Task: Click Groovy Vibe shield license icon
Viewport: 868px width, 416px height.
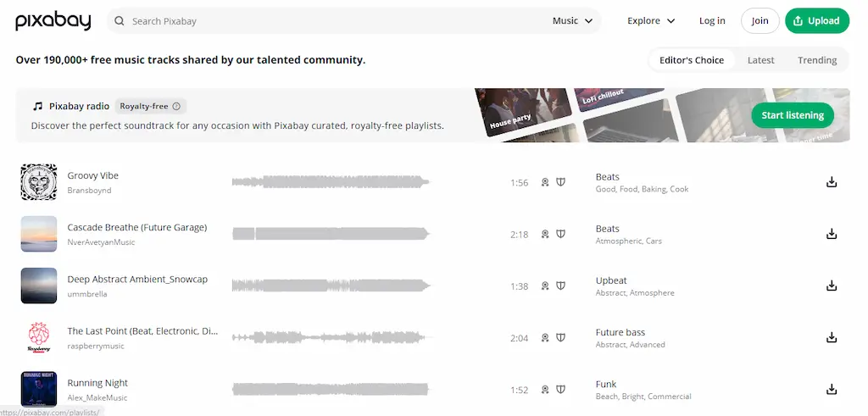Action: (x=561, y=182)
